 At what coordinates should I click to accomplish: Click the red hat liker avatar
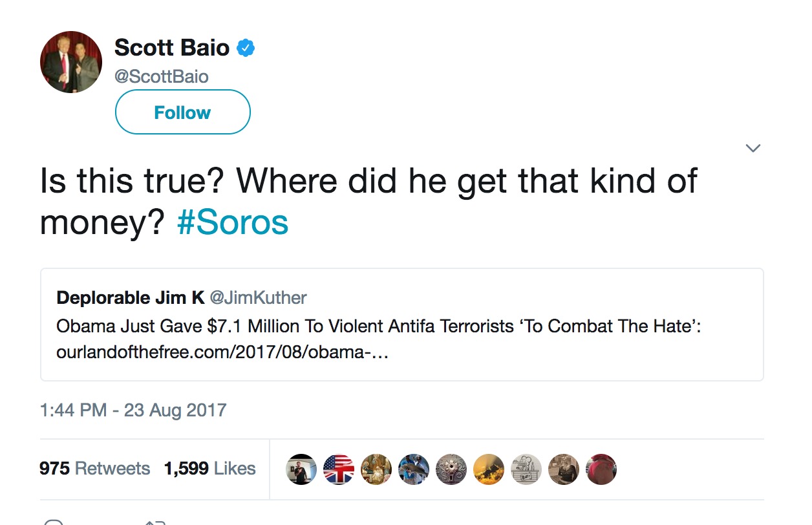click(601, 469)
